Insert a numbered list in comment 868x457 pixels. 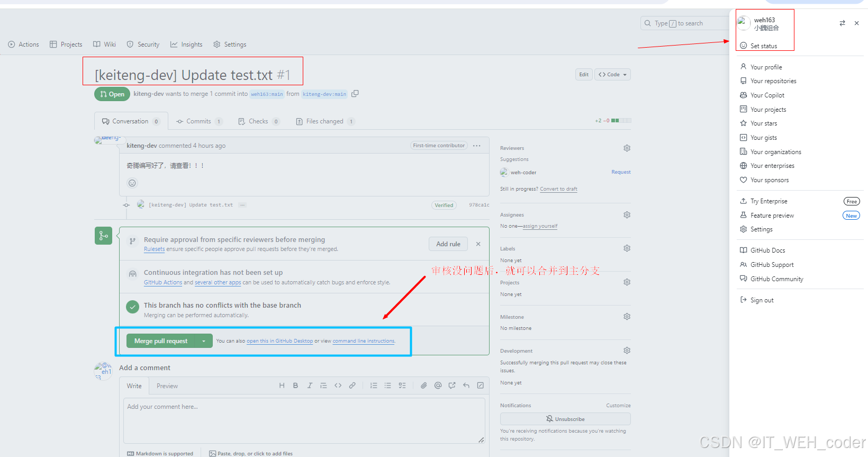(x=374, y=386)
